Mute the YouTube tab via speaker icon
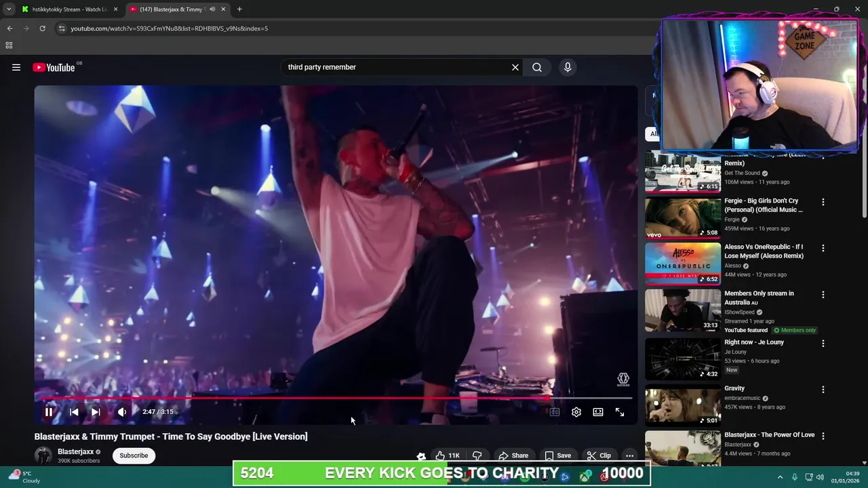 [212, 9]
